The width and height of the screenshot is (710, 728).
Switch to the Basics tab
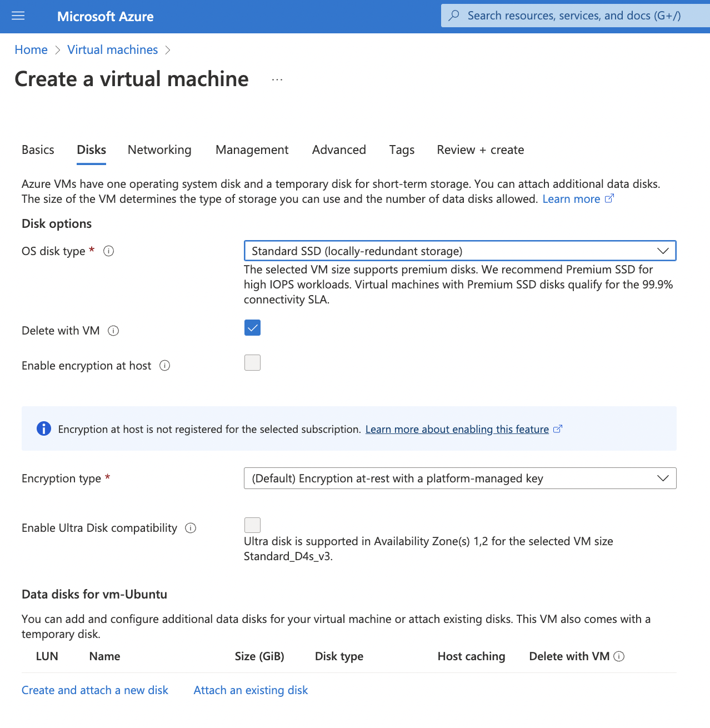pyautogui.click(x=38, y=150)
